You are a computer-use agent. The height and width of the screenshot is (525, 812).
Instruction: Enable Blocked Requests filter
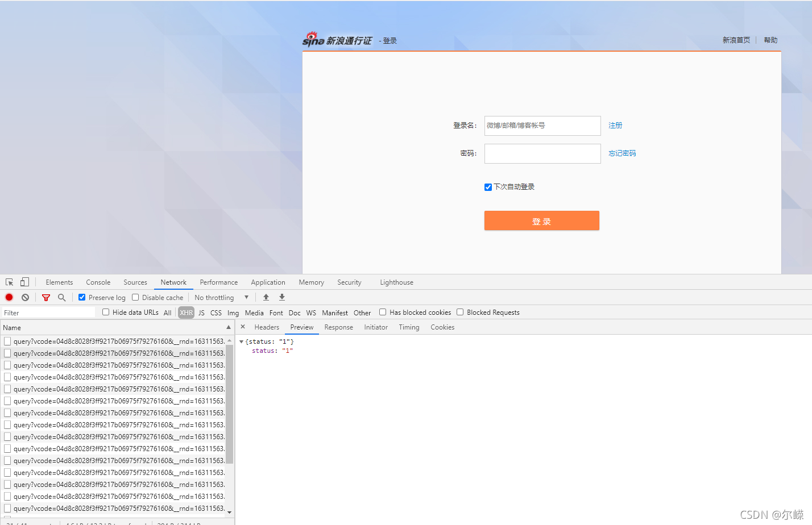[x=460, y=312]
